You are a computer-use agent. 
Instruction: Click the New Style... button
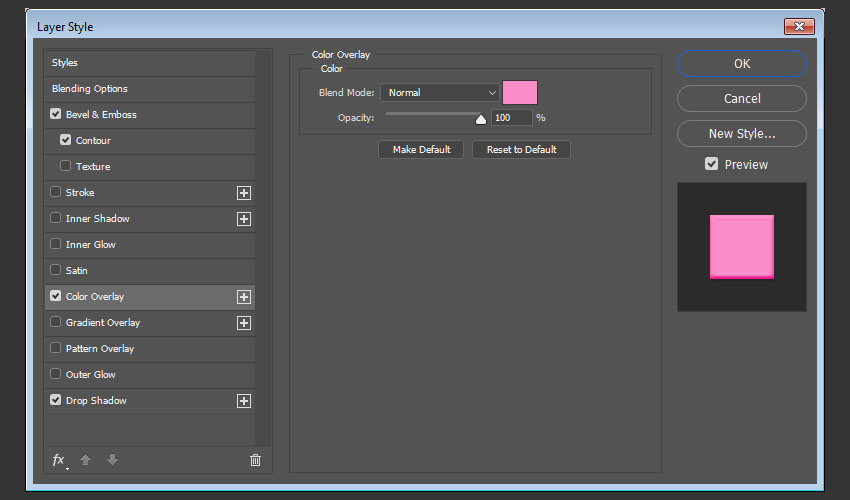pos(741,134)
